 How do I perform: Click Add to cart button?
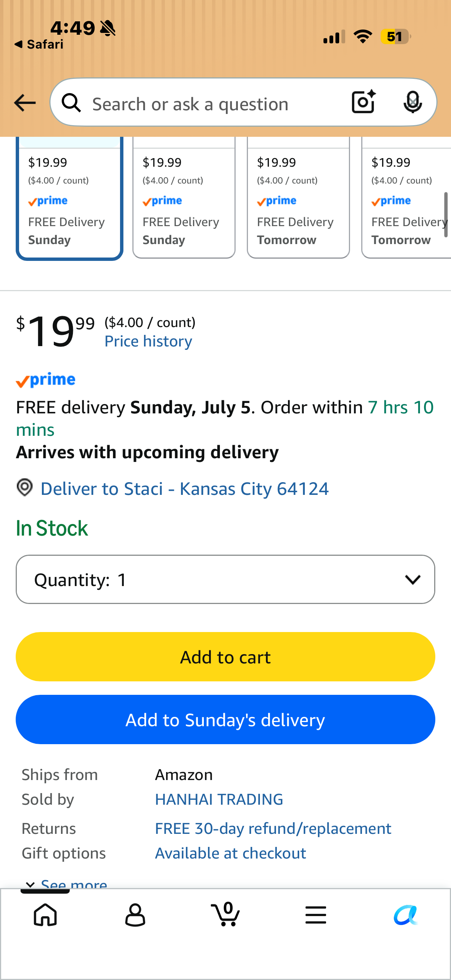pyautogui.click(x=225, y=657)
